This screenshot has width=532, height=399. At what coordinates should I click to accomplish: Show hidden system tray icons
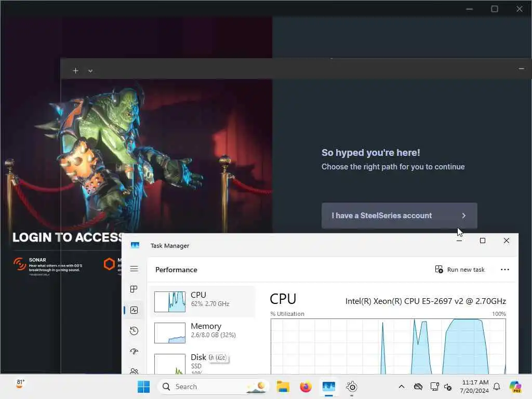pos(402,387)
